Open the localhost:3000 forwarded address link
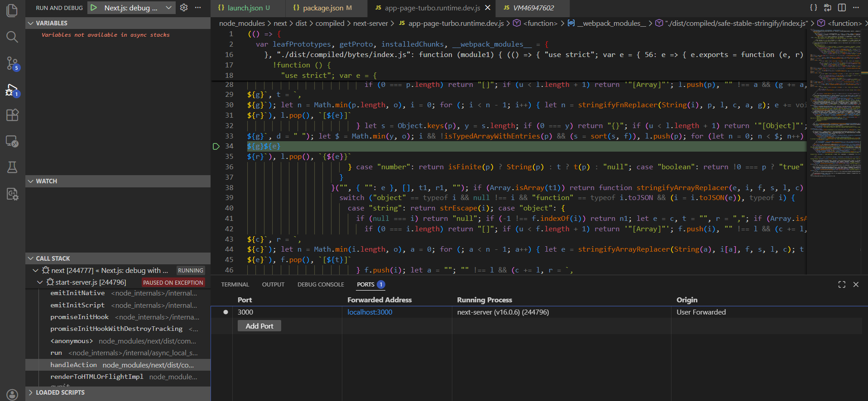The image size is (868, 401). click(369, 312)
